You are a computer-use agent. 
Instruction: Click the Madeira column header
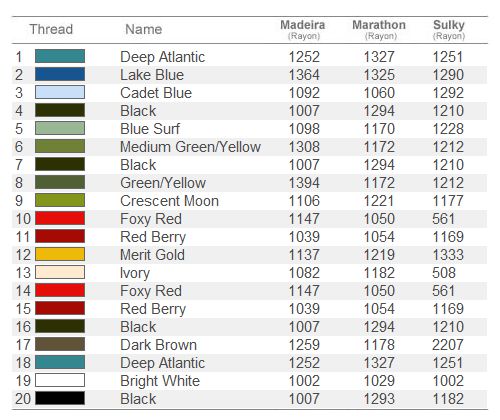coord(303,29)
